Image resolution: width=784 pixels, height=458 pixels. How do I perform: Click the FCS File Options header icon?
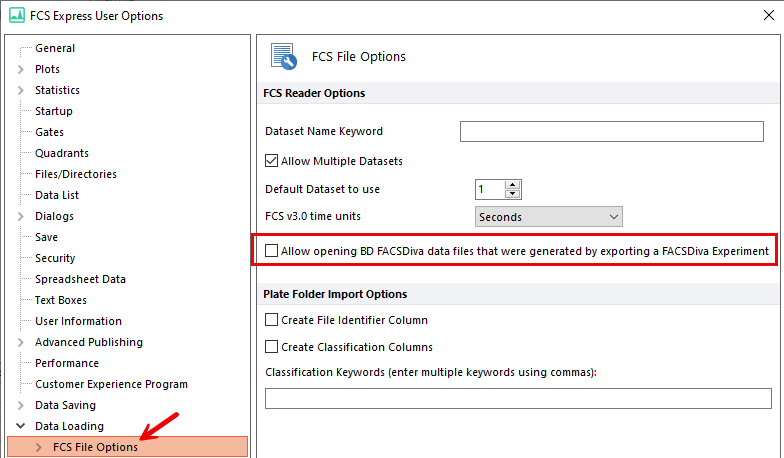click(x=283, y=57)
